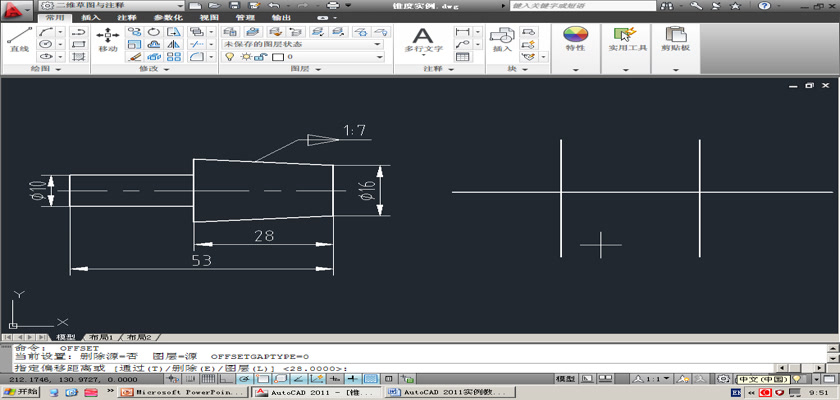840x400 pixels.
Task: Expand the Block (块) panel
Action: tap(518, 69)
